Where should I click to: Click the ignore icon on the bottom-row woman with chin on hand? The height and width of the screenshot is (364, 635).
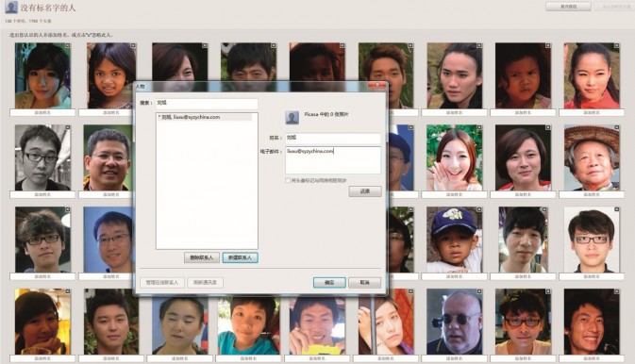pyautogui.click(x=68, y=291)
